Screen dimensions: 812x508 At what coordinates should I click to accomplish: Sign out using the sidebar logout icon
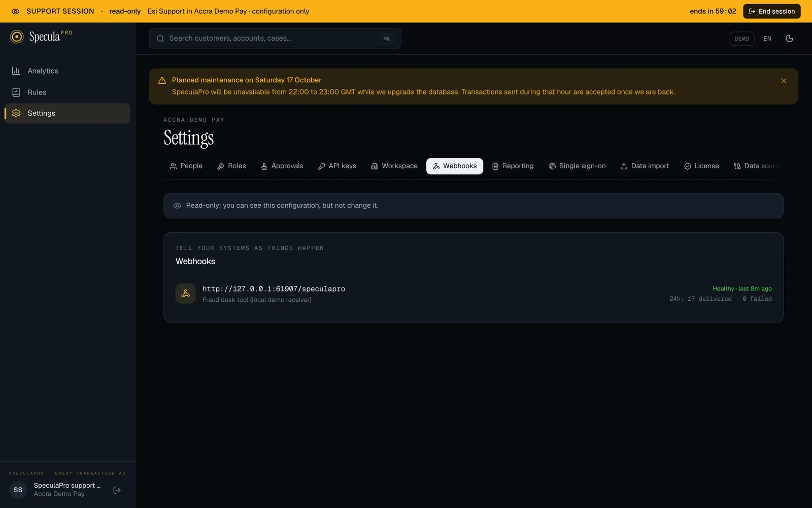click(117, 490)
